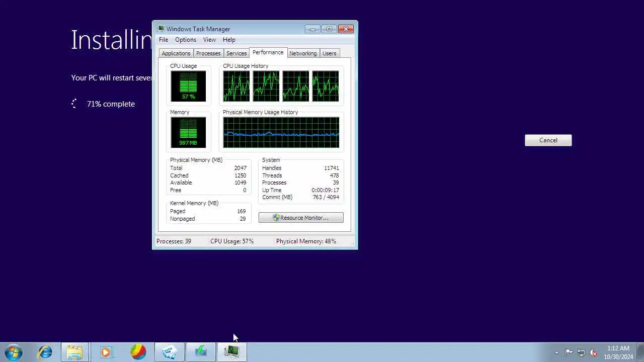Screen dimensions: 644x362
Task: Click the Threads value 478
Action: pos(334,175)
